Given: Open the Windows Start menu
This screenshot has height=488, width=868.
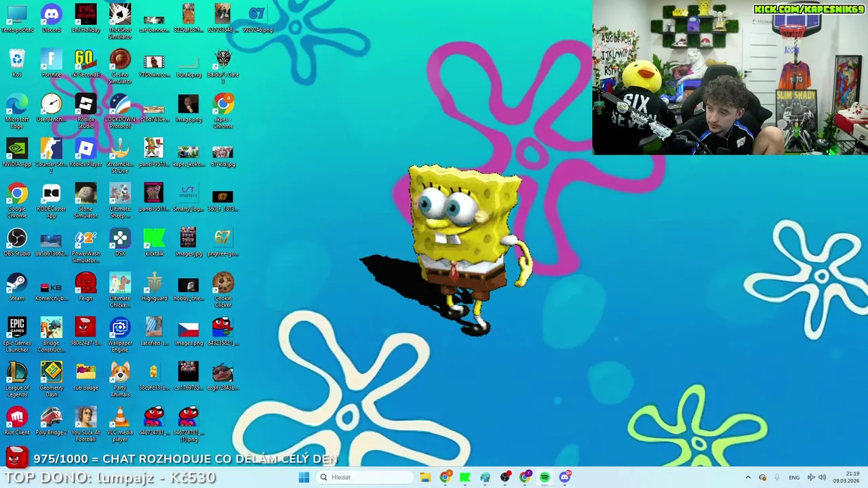Looking at the screenshot, I should [304, 477].
